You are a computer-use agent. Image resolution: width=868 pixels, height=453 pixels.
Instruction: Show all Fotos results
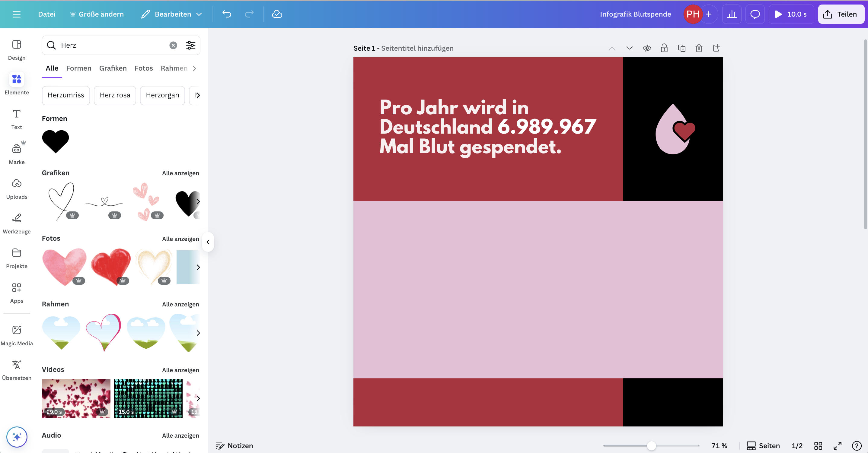180,239
